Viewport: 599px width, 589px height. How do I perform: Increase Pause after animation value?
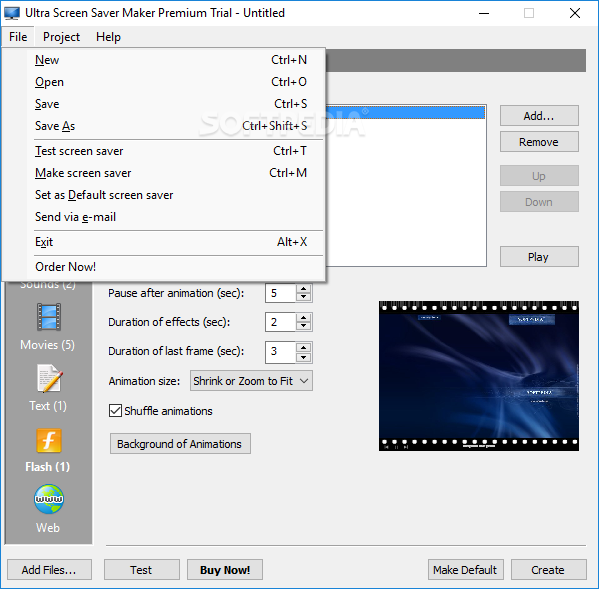303,289
